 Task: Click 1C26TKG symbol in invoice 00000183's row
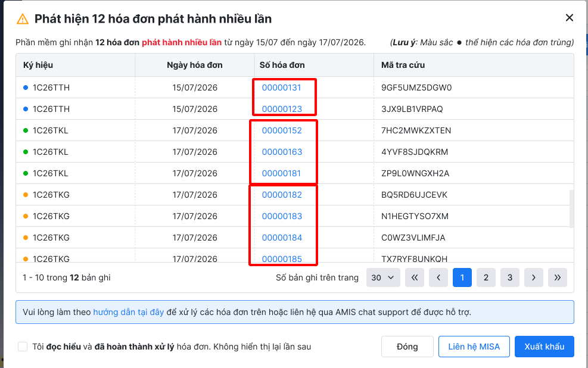pyautogui.click(x=51, y=216)
